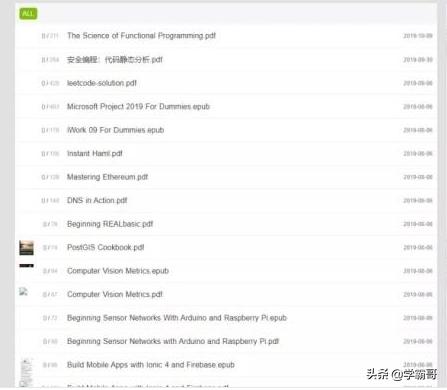Click thumbnail beside Build Mobile Apps with Ionic

pos(26,372)
